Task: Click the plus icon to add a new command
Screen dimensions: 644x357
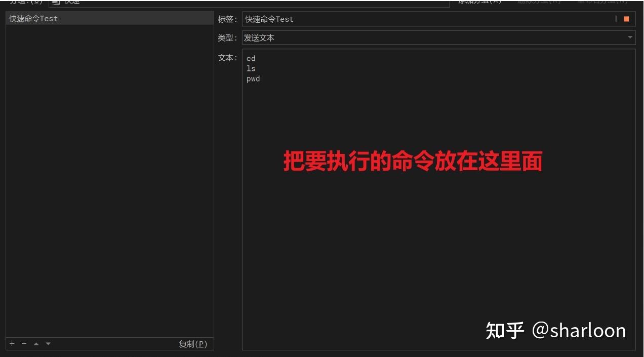Action: click(x=11, y=343)
